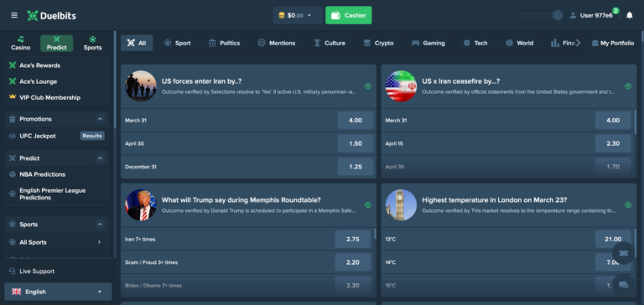Image resolution: width=644 pixels, height=305 pixels.
Task: Pick 2.30 odds for April 15
Action: [x=613, y=143]
